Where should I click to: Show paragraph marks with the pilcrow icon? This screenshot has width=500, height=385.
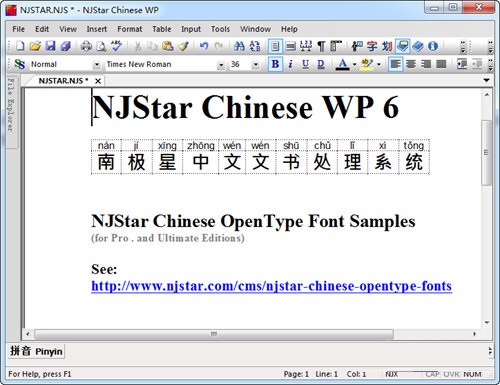point(321,46)
